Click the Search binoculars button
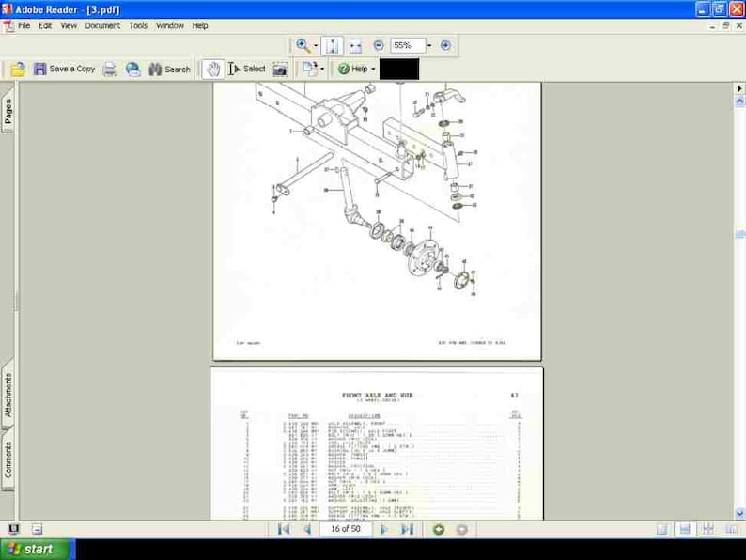Viewport: 746px width, 560px height. (x=169, y=70)
